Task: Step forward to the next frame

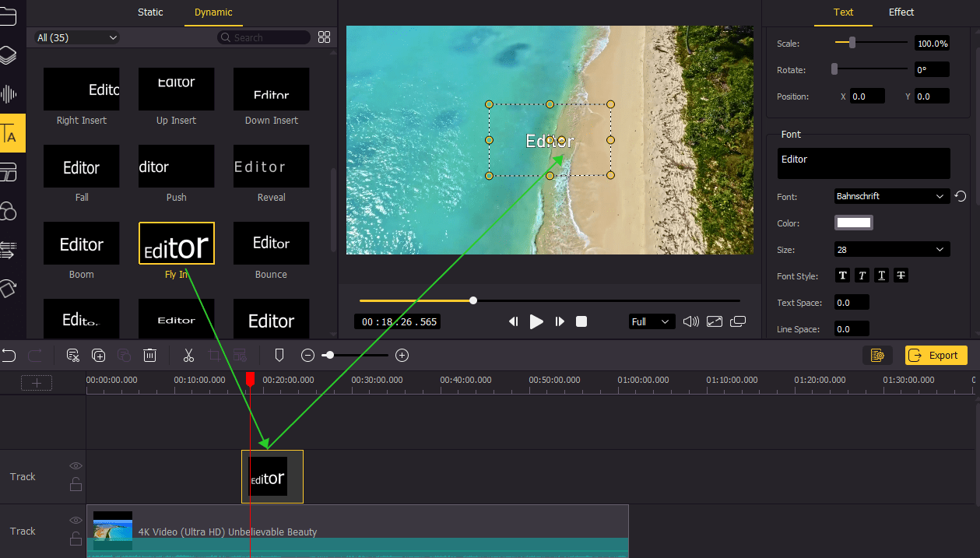Action: click(x=559, y=321)
